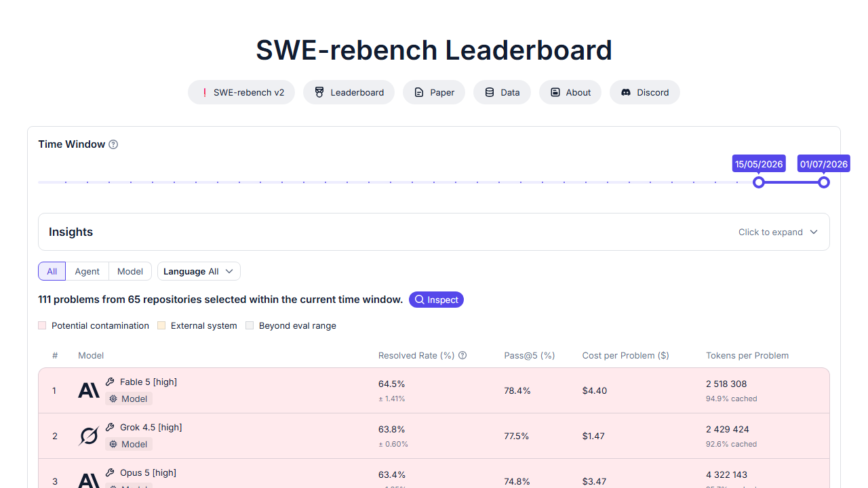The image size is (868, 488).
Task: Click the 77.5% Pass@5 value
Action: (517, 436)
